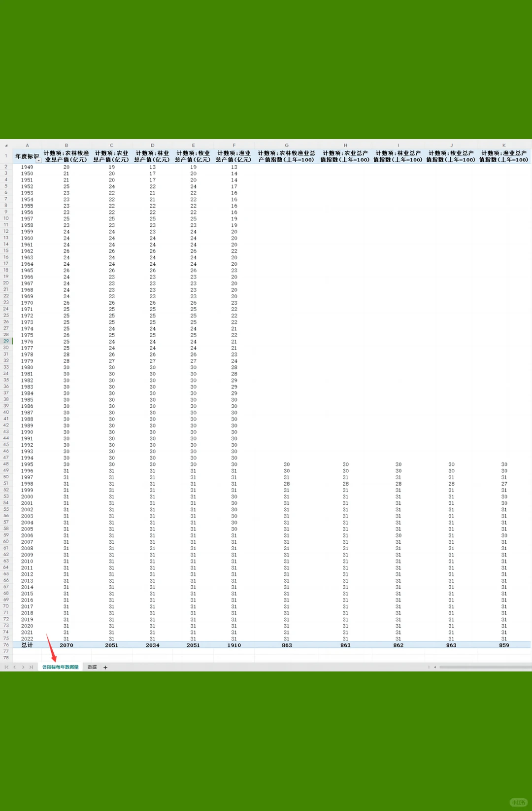This screenshot has height=811, width=532.
Task: Select year cell 1949
Action: [27, 167]
